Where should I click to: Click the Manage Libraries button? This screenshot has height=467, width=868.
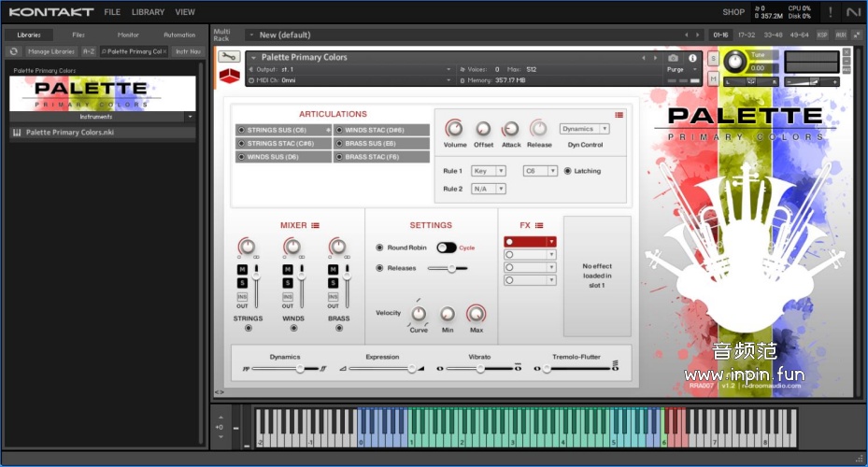(x=51, y=51)
